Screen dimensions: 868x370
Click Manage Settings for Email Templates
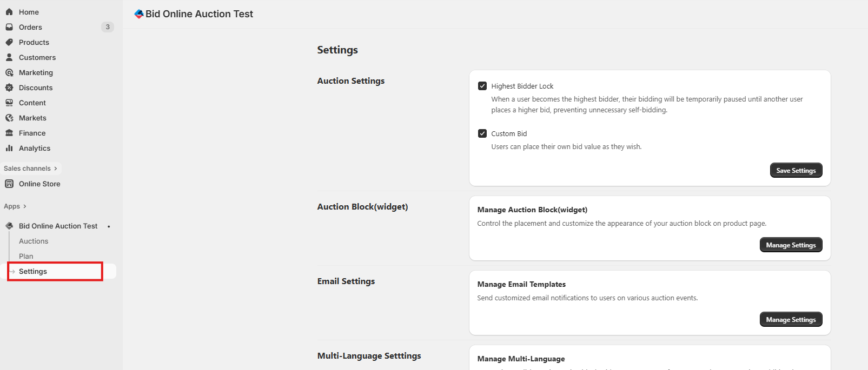pyautogui.click(x=791, y=320)
